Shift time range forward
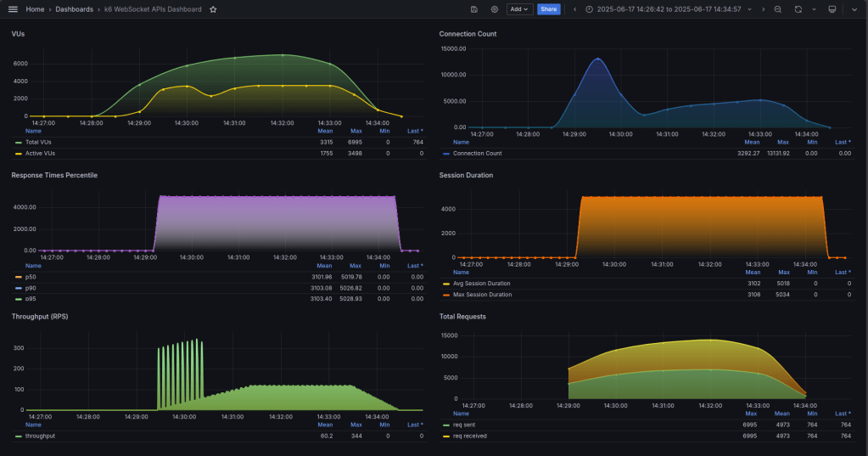Image resolution: width=868 pixels, height=456 pixels. click(x=763, y=9)
